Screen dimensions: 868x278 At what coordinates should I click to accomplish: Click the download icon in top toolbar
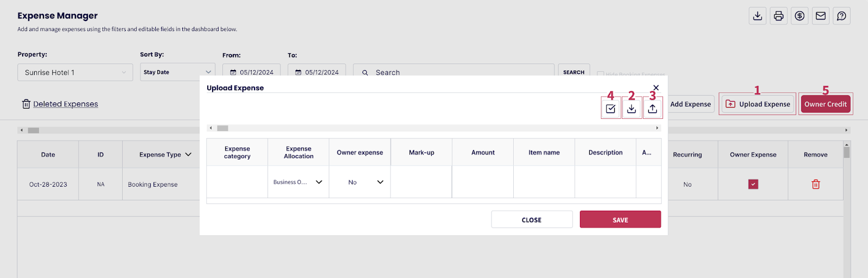coord(757,16)
